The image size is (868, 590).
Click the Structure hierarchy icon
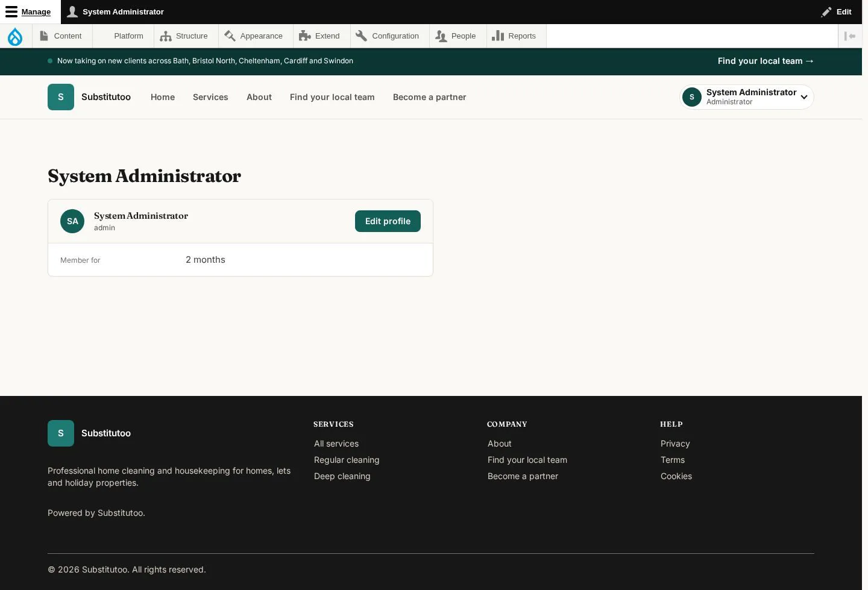click(x=166, y=36)
